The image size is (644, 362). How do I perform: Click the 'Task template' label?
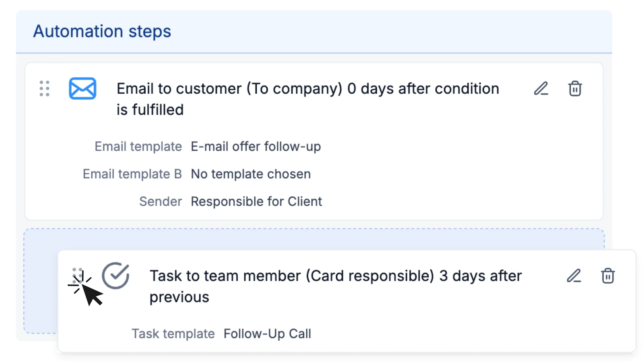click(173, 333)
